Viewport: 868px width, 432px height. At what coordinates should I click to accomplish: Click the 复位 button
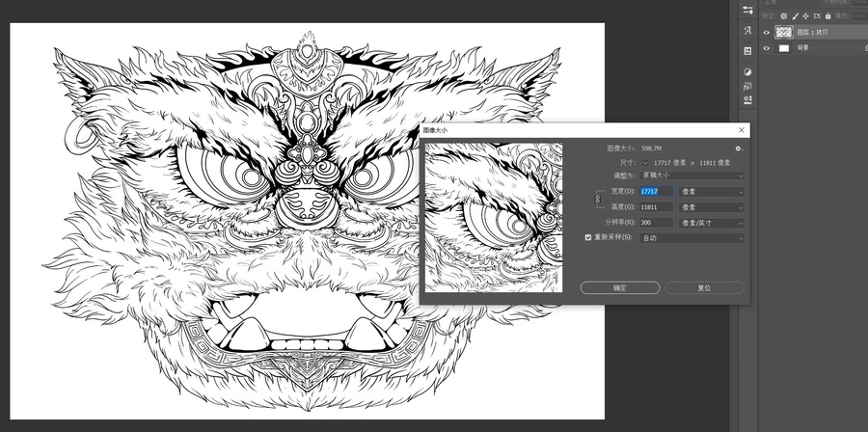point(705,287)
